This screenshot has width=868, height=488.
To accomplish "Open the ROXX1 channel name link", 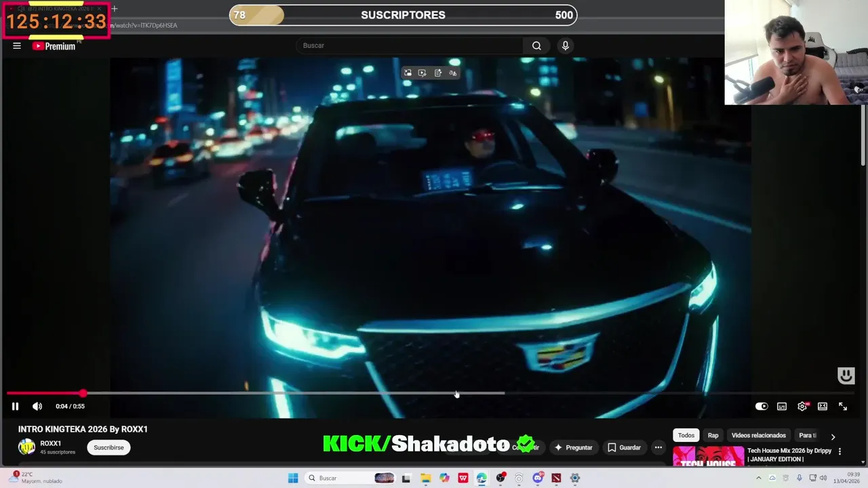I will pyautogui.click(x=51, y=443).
